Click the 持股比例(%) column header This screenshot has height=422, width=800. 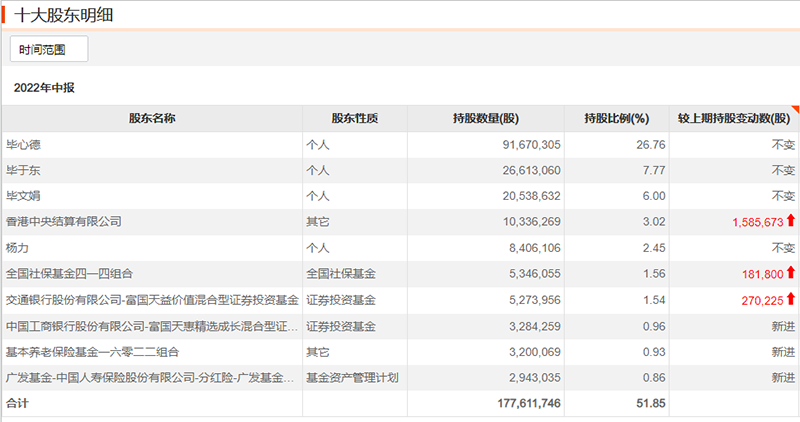click(x=616, y=118)
